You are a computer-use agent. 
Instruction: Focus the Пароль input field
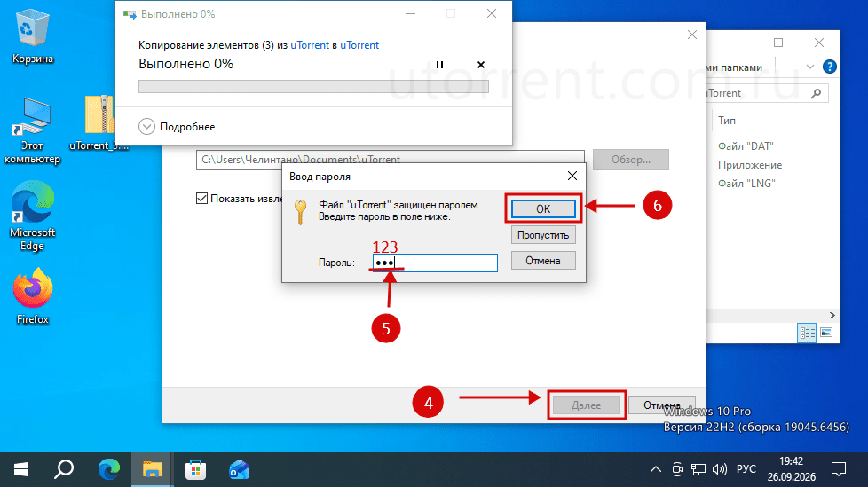(x=435, y=263)
